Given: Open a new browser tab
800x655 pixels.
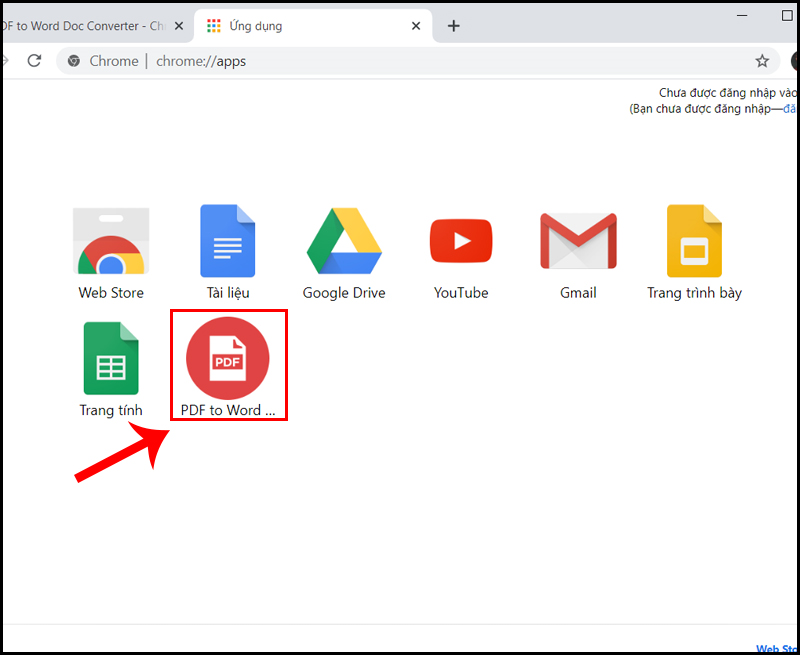Looking at the screenshot, I should point(453,26).
